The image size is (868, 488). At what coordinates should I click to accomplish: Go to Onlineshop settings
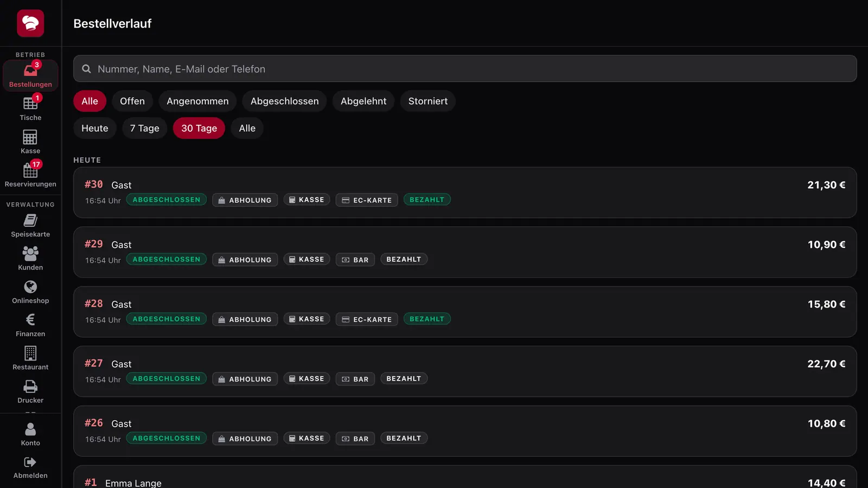point(30,292)
